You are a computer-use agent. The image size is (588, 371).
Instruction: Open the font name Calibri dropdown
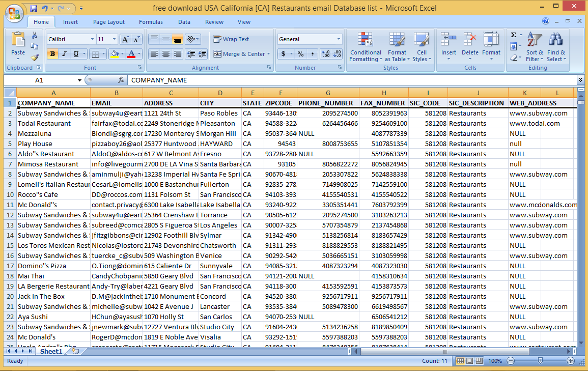tap(92, 39)
